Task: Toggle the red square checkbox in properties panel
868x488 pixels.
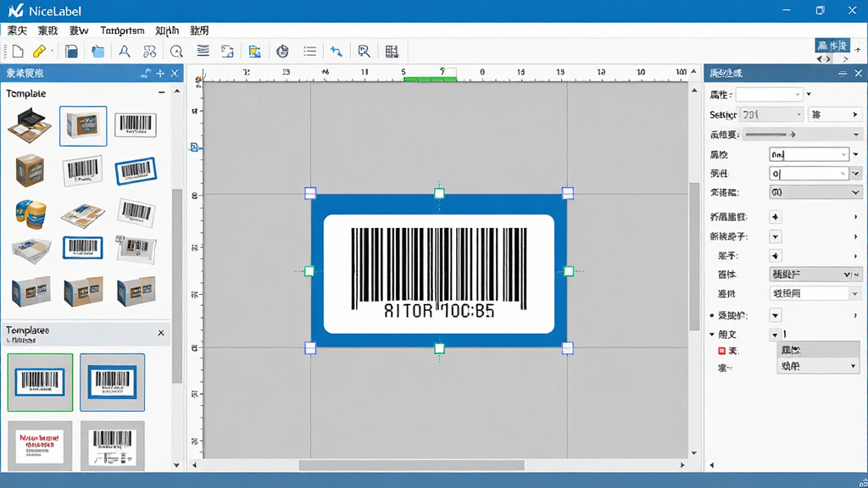Action: pyautogui.click(x=721, y=351)
